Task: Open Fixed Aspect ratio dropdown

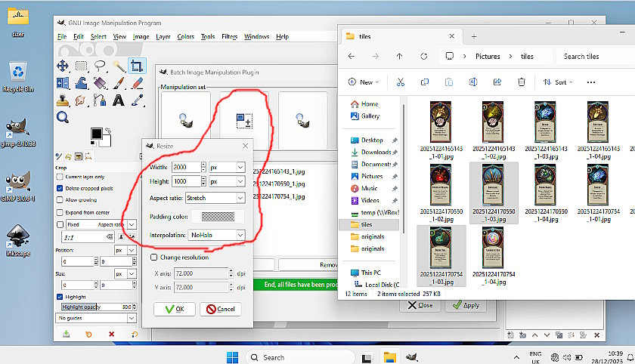Action: click(132, 224)
